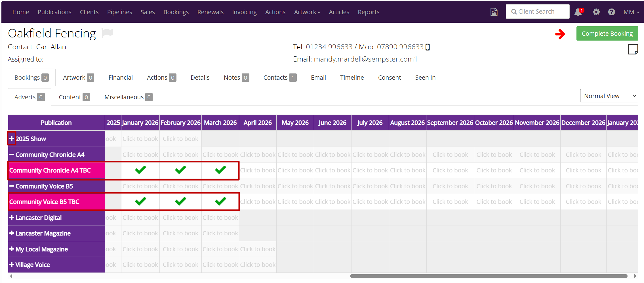
Task: Switch to the client Artwork tab
Action: click(78, 77)
